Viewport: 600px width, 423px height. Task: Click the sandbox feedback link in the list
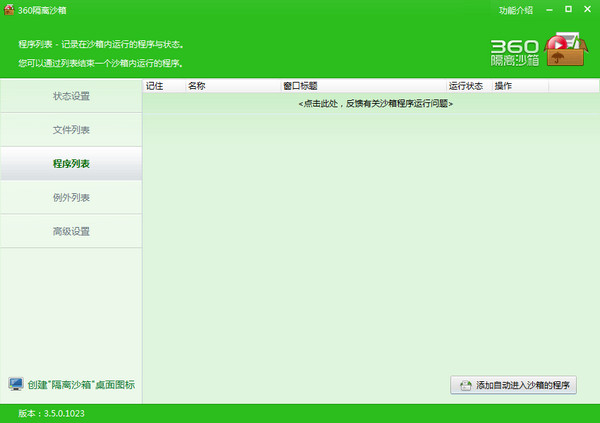375,103
